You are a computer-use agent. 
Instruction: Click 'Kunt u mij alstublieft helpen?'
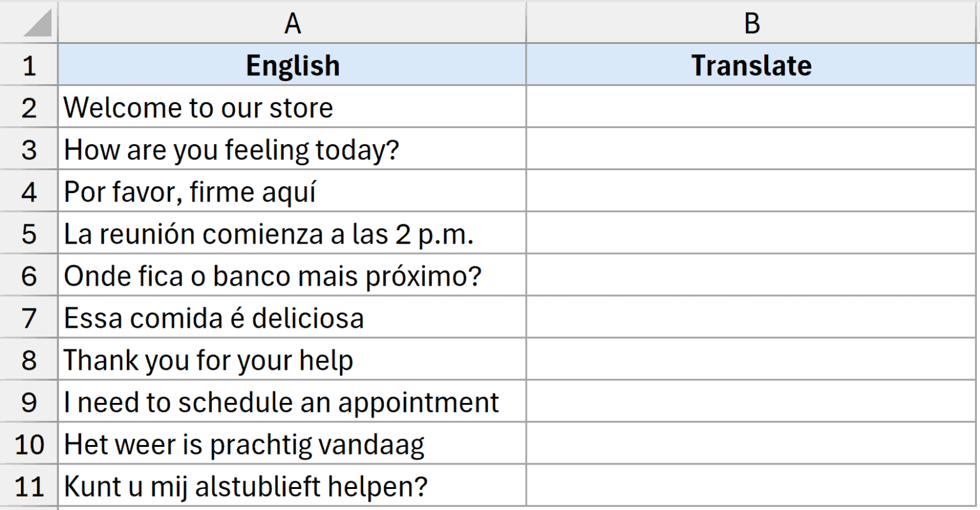coord(292,486)
